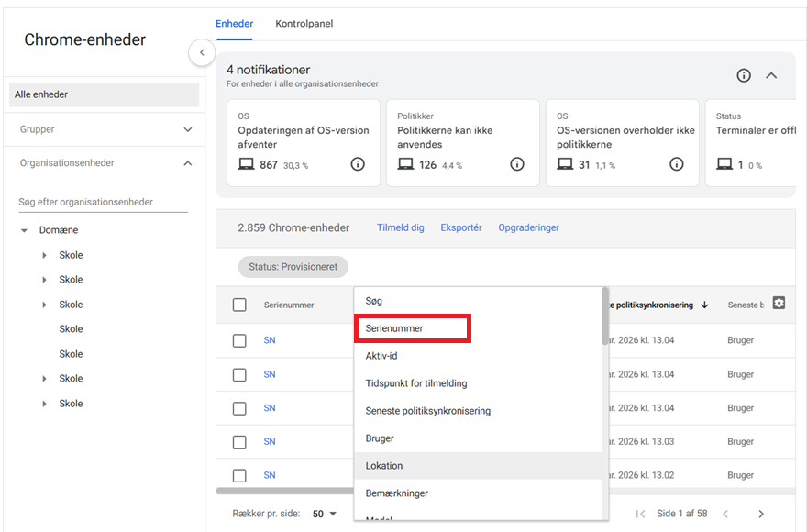Select Serienummer from filter menu
Screen dimensions: 807x532
tap(412, 328)
